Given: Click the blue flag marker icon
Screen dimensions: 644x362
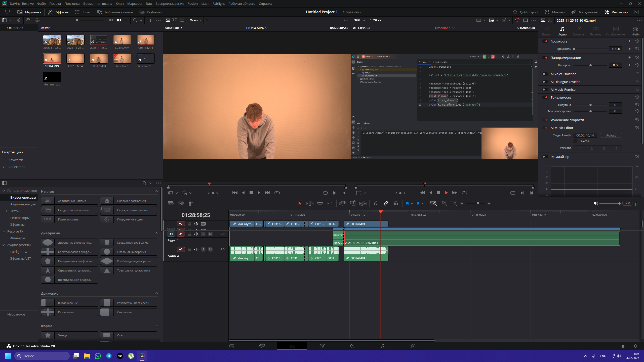Looking at the screenshot, I should pos(407,203).
